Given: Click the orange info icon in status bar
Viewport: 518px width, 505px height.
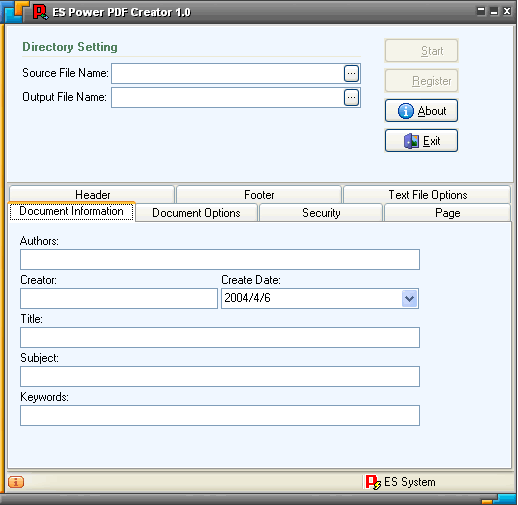Looking at the screenshot, I should click(x=16, y=482).
